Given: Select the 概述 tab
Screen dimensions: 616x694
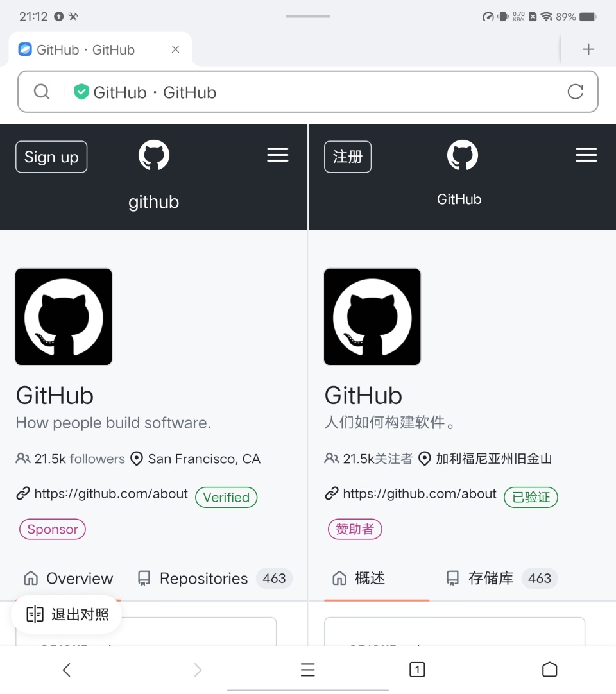Looking at the screenshot, I should coord(359,579).
